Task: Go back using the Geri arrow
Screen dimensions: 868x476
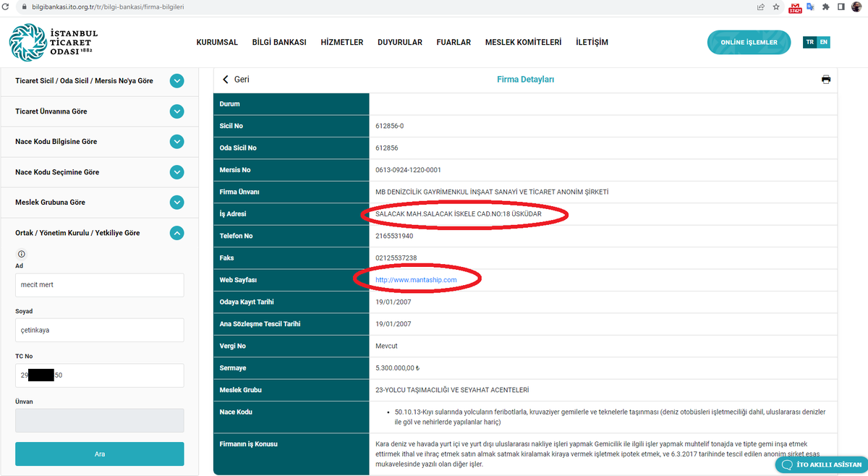Action: click(235, 80)
